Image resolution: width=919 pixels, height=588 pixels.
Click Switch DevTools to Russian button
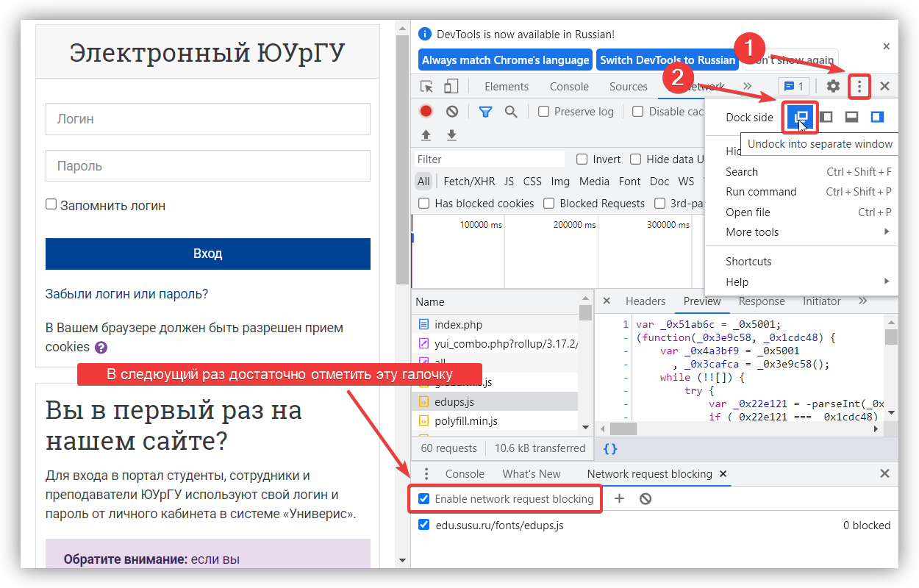(x=668, y=60)
